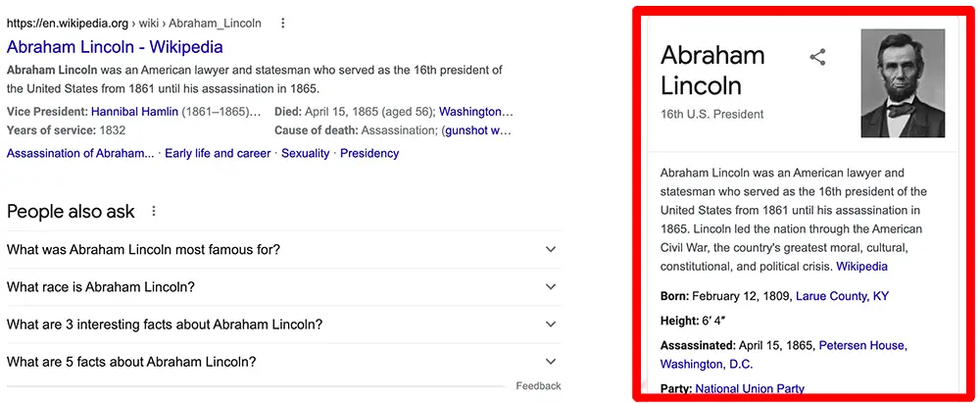980x403 pixels.
Task: Expand "What are 5 facts about Abraham Lincoln?"
Action: click(284, 362)
